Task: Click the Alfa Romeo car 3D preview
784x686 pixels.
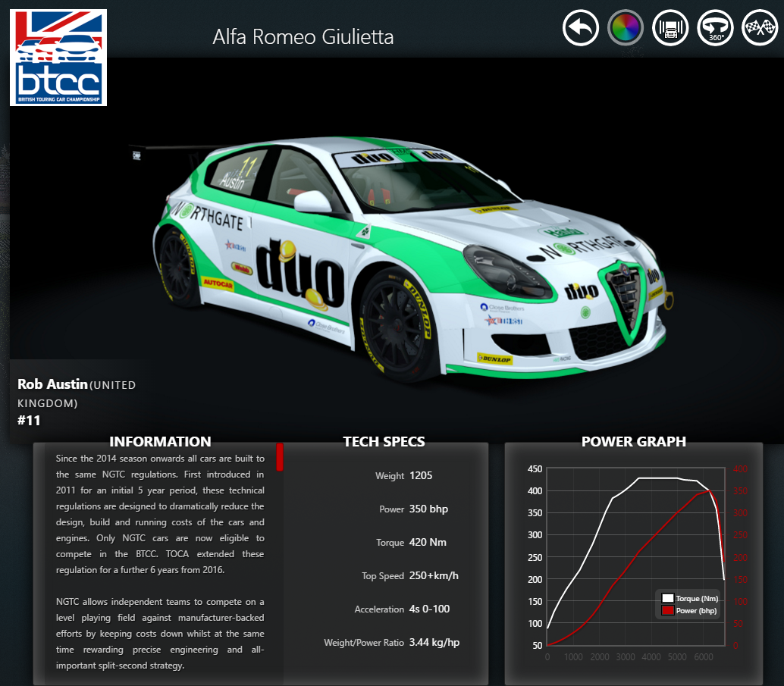Action: tap(400, 258)
